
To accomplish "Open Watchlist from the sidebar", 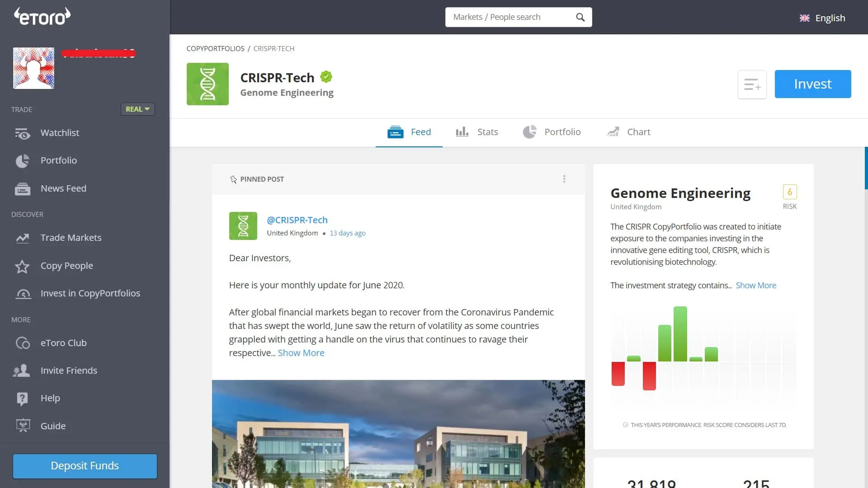I will (59, 133).
